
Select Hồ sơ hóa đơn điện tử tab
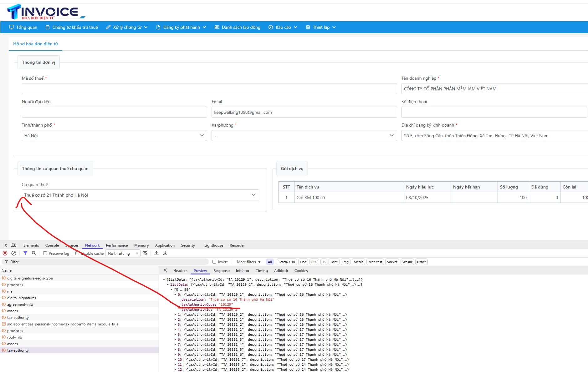pos(35,44)
